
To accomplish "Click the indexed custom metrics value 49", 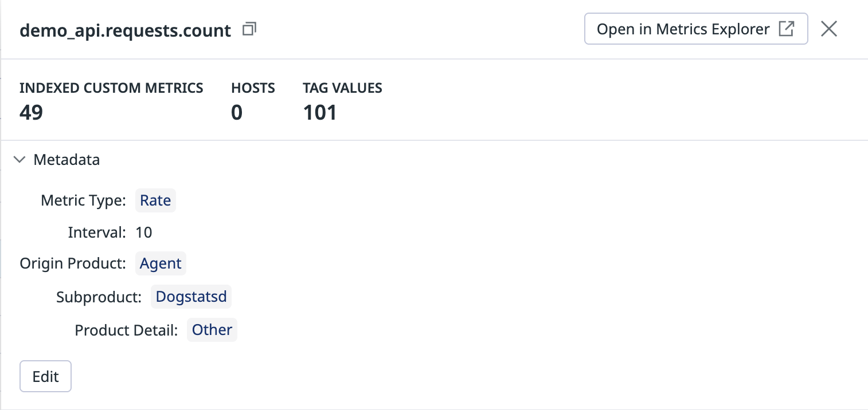I will click(31, 112).
